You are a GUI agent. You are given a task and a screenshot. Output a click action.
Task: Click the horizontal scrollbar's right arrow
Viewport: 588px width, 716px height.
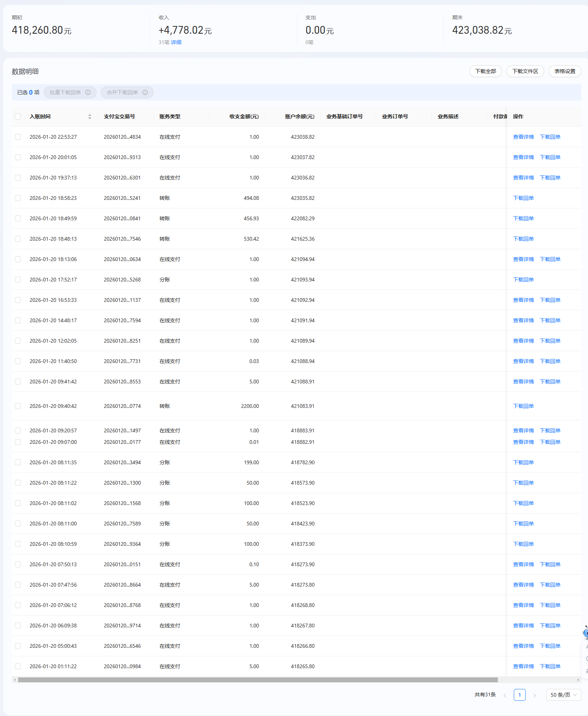[x=578, y=680]
